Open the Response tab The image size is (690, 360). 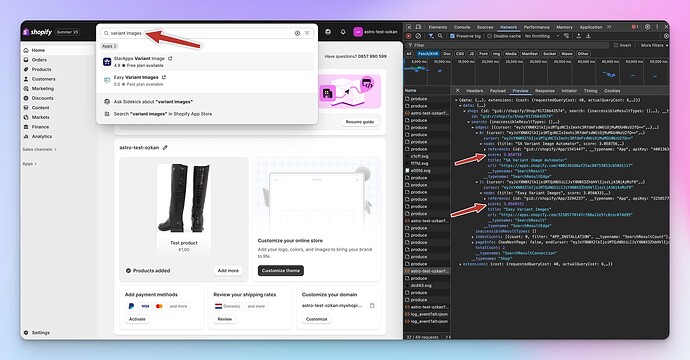click(x=545, y=91)
